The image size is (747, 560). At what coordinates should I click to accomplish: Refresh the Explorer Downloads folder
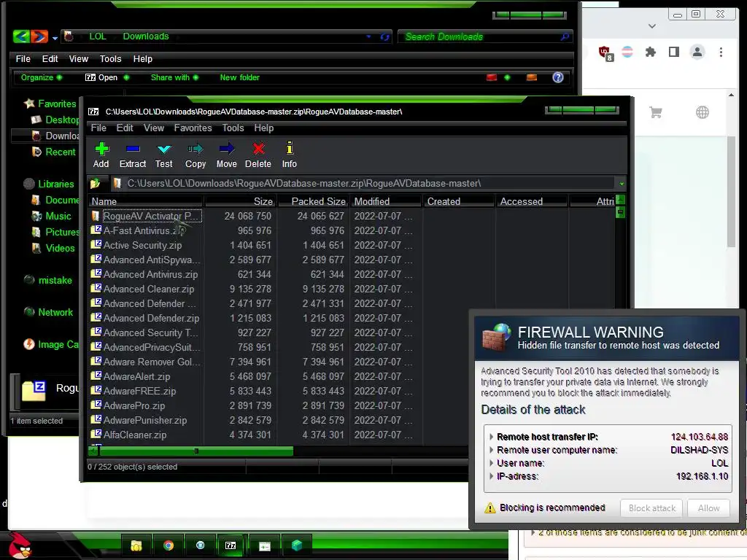[384, 36]
